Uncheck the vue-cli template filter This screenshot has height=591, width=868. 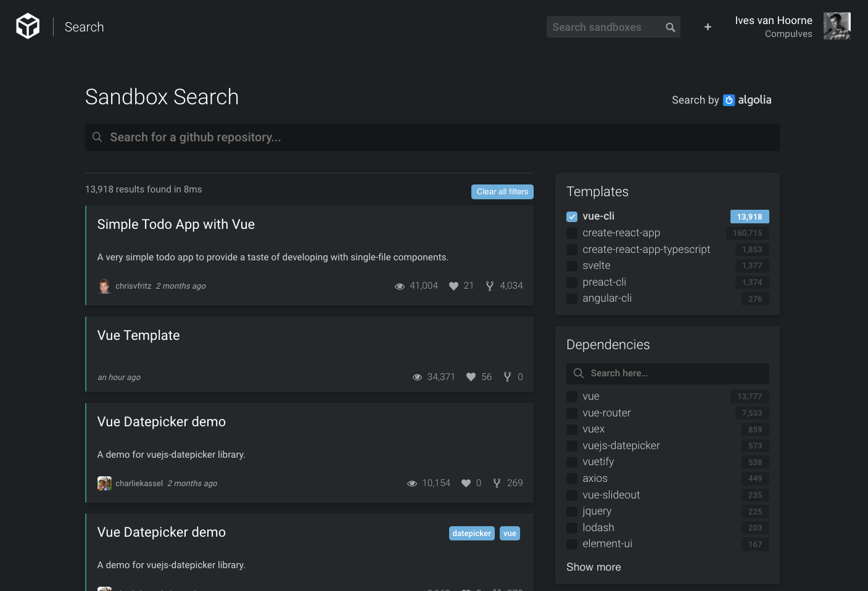pyautogui.click(x=572, y=217)
